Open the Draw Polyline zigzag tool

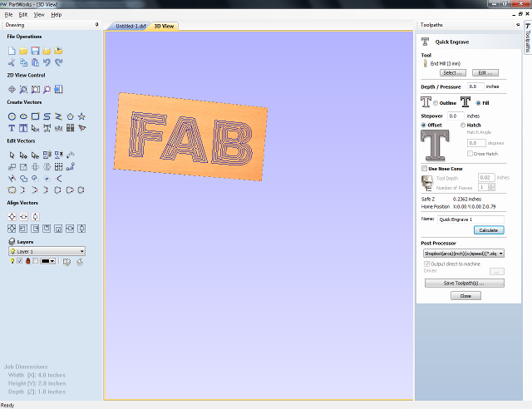[x=58, y=116]
